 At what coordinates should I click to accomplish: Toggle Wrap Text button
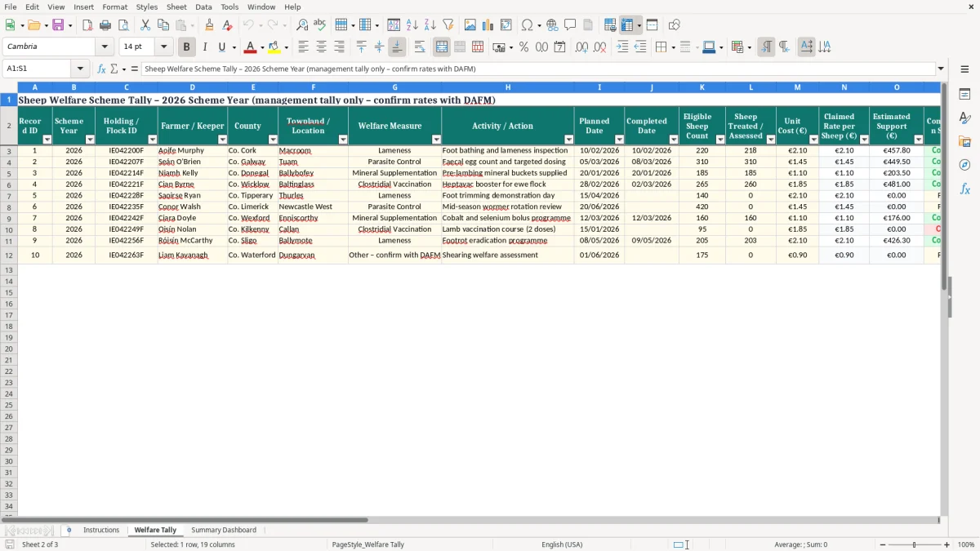click(420, 47)
